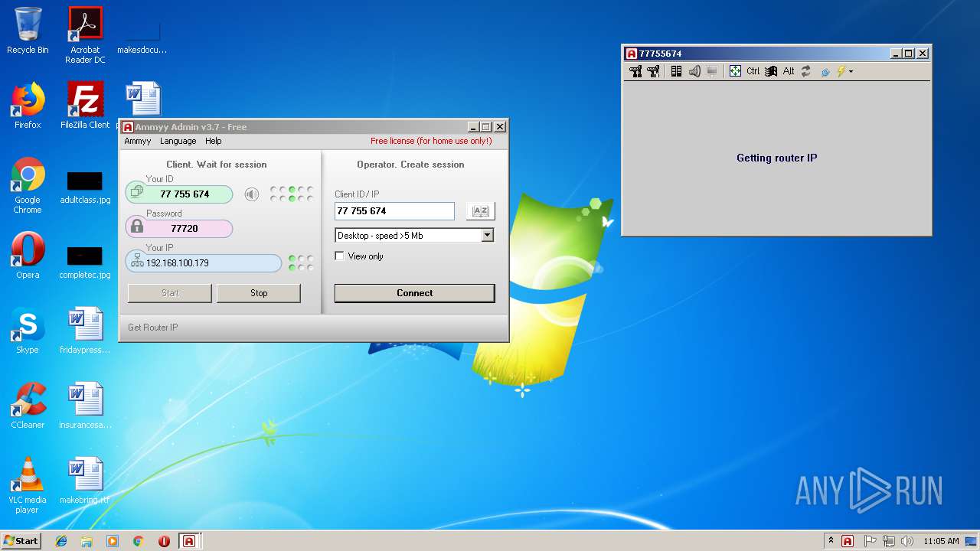
Task: Show hidden tray icons arrow
Action: (831, 540)
